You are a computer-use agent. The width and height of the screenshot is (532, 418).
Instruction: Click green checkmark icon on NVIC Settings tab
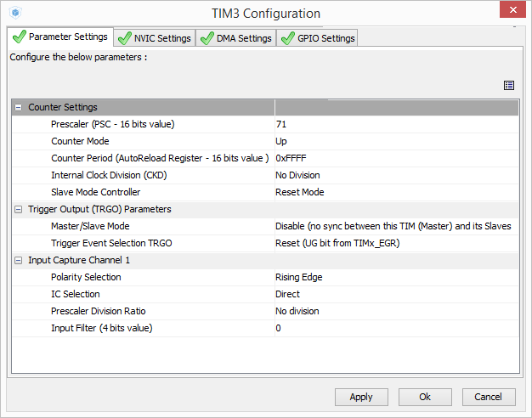pos(125,38)
